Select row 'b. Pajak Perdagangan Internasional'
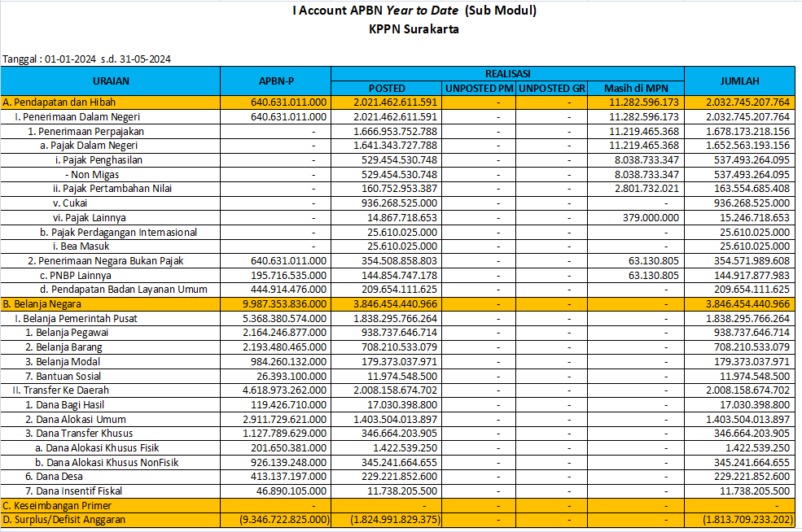802x532 pixels. (x=398, y=232)
